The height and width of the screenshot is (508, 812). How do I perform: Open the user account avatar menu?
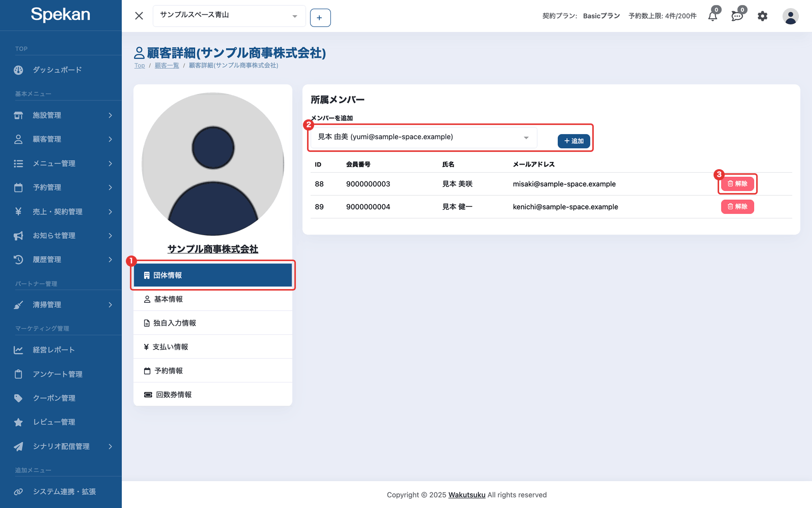(x=790, y=16)
